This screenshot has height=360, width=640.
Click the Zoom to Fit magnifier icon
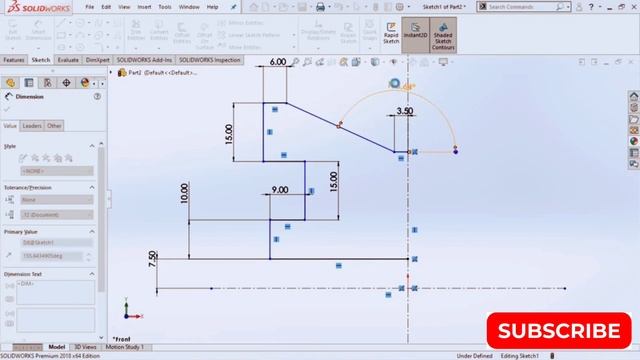[295, 62]
